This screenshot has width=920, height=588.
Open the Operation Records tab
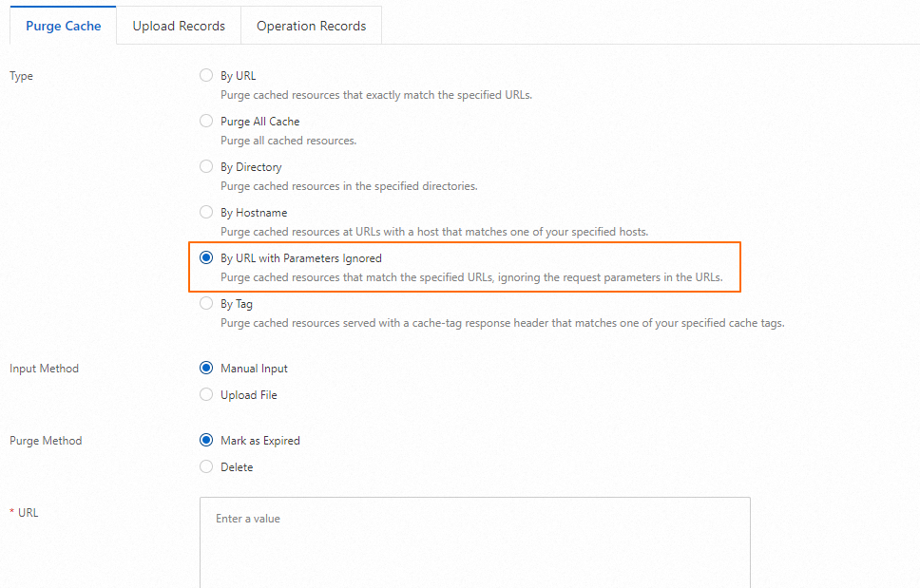(x=311, y=26)
